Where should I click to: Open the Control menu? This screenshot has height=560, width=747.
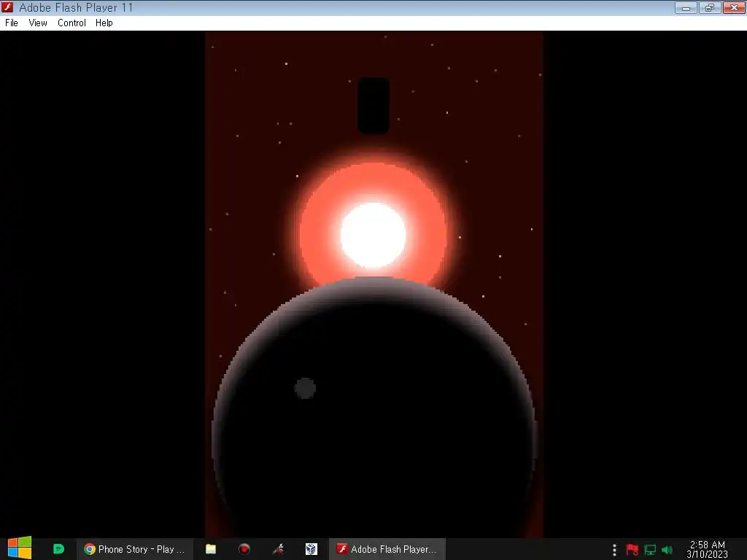(x=71, y=23)
